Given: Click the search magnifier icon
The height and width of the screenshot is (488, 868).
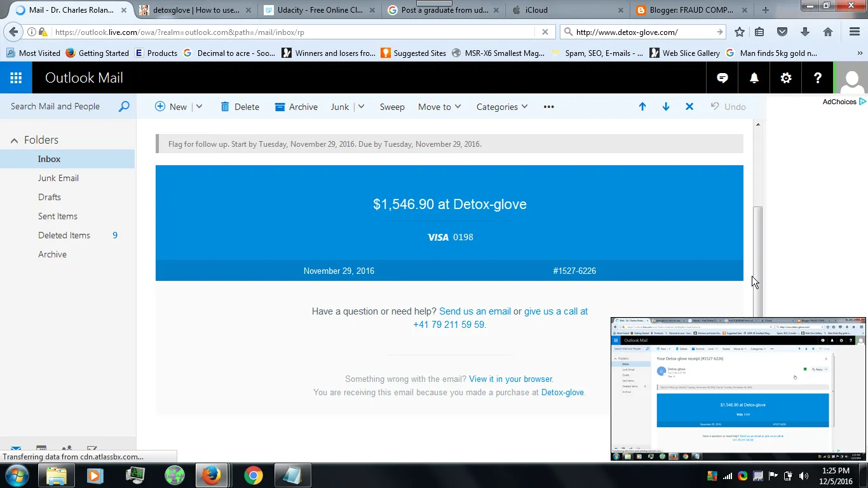Looking at the screenshot, I should (124, 107).
